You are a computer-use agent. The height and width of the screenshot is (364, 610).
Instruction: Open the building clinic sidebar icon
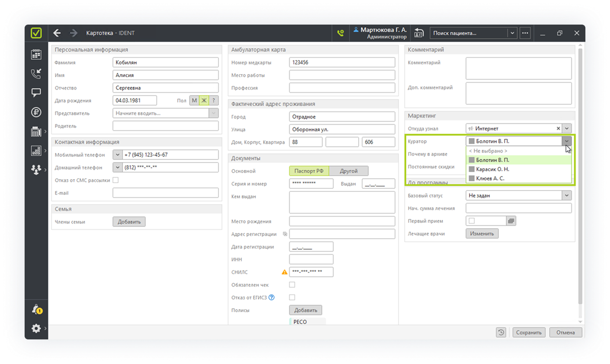coord(36,131)
